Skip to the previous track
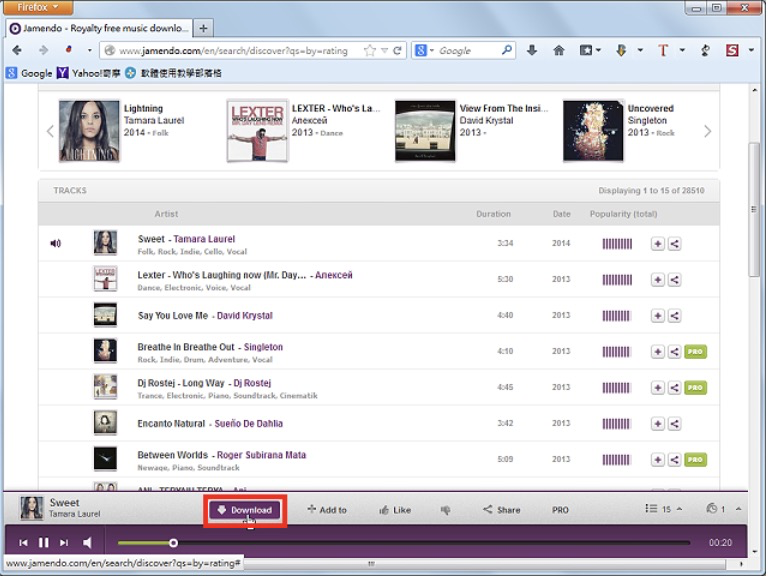Viewport: 768px width, 578px height. [23, 542]
